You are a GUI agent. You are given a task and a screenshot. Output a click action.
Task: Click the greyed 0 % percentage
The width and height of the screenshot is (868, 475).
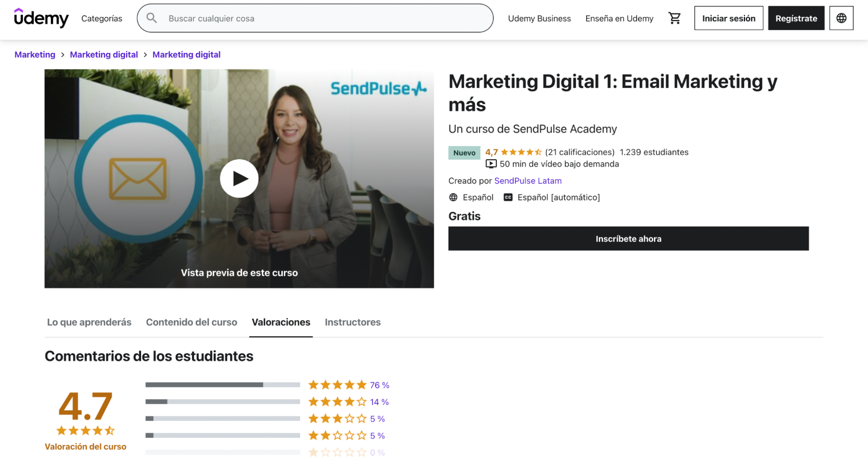(x=377, y=453)
